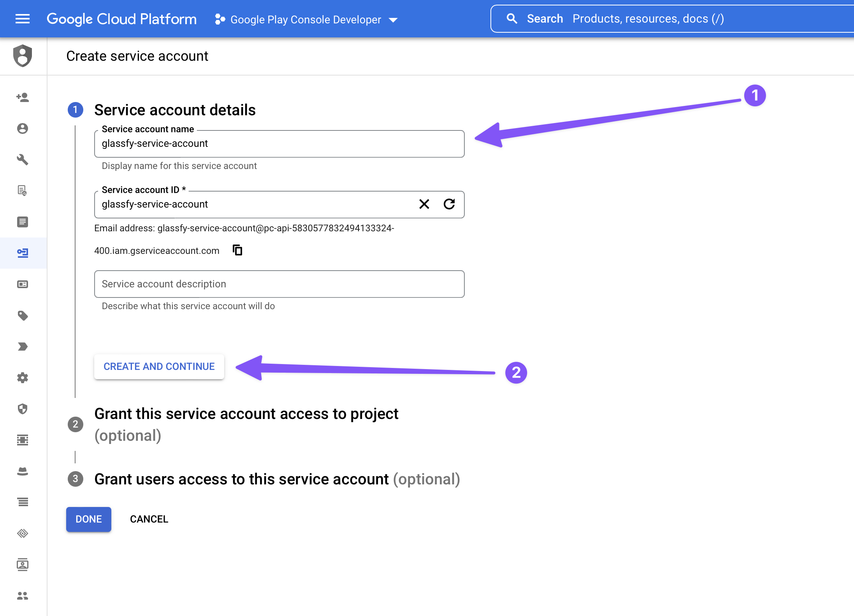The height and width of the screenshot is (616, 854).
Task: Click the IAM shield logo icon
Action: click(x=23, y=56)
